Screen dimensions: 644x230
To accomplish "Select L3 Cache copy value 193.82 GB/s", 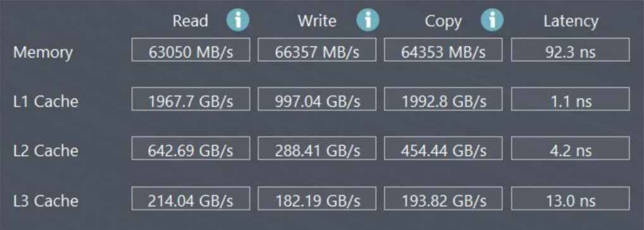I will pyautogui.click(x=443, y=198).
